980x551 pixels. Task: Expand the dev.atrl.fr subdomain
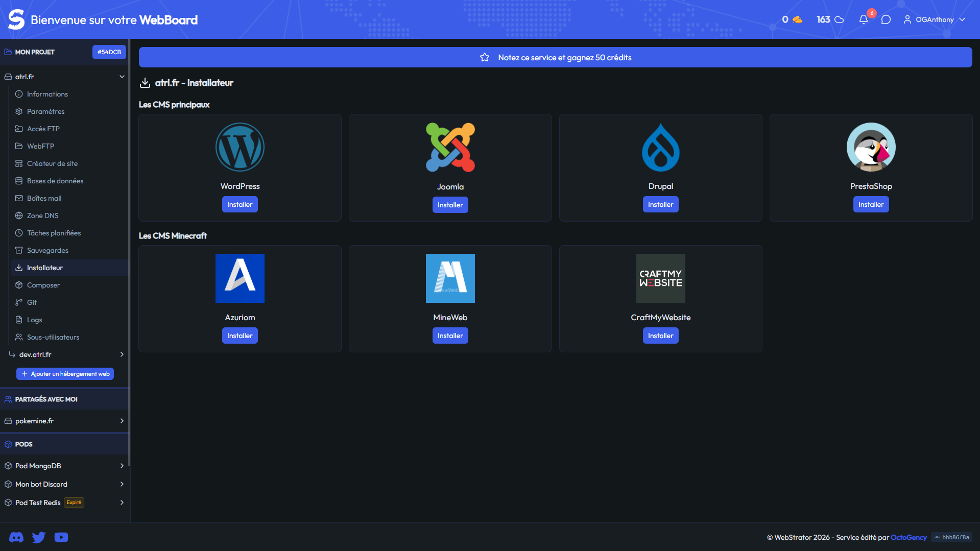point(122,354)
